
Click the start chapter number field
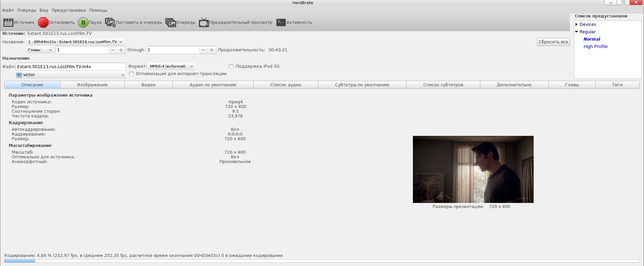pyautogui.click(x=82, y=50)
